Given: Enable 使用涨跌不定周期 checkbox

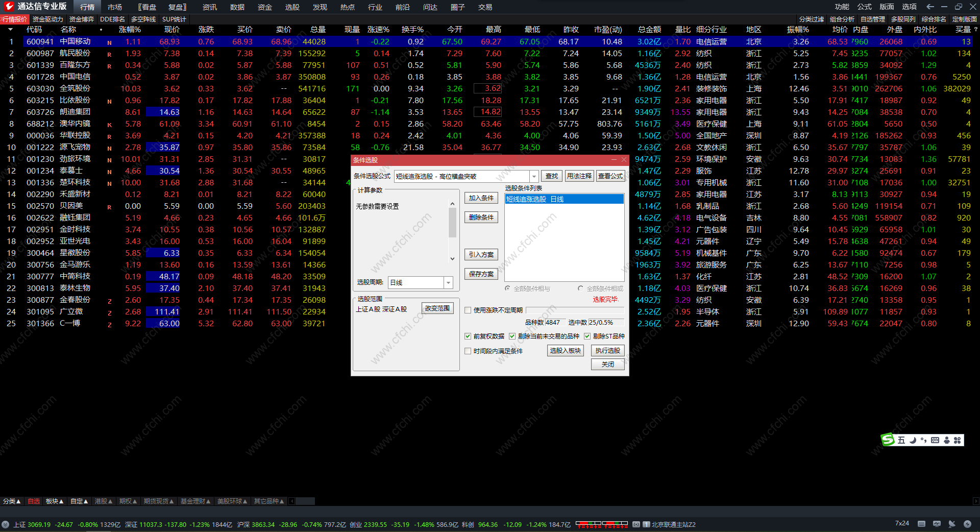Looking at the screenshot, I should [x=468, y=310].
